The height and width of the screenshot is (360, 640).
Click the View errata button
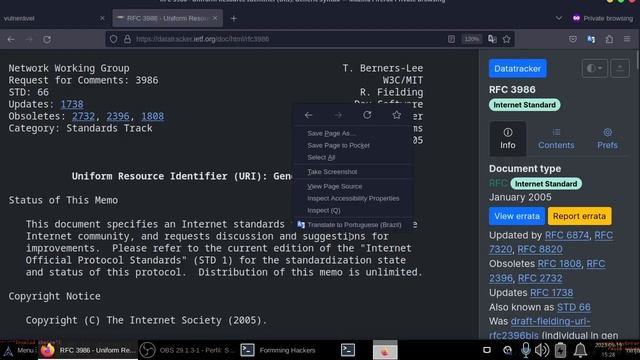pos(517,216)
